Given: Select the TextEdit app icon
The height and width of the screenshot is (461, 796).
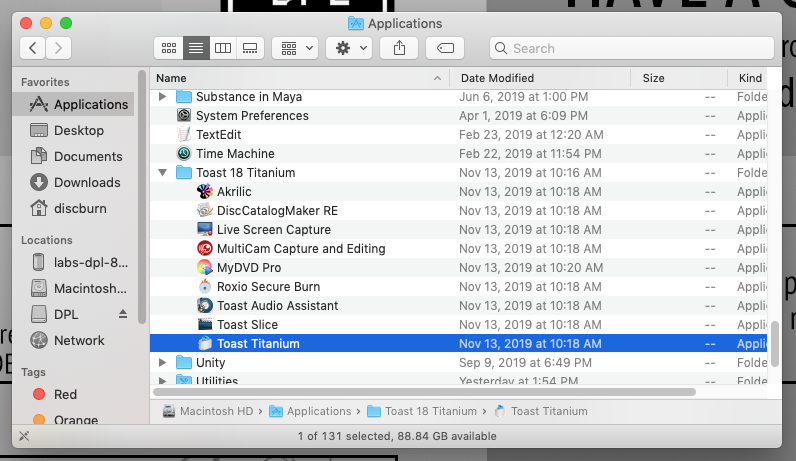Looking at the screenshot, I should point(184,135).
